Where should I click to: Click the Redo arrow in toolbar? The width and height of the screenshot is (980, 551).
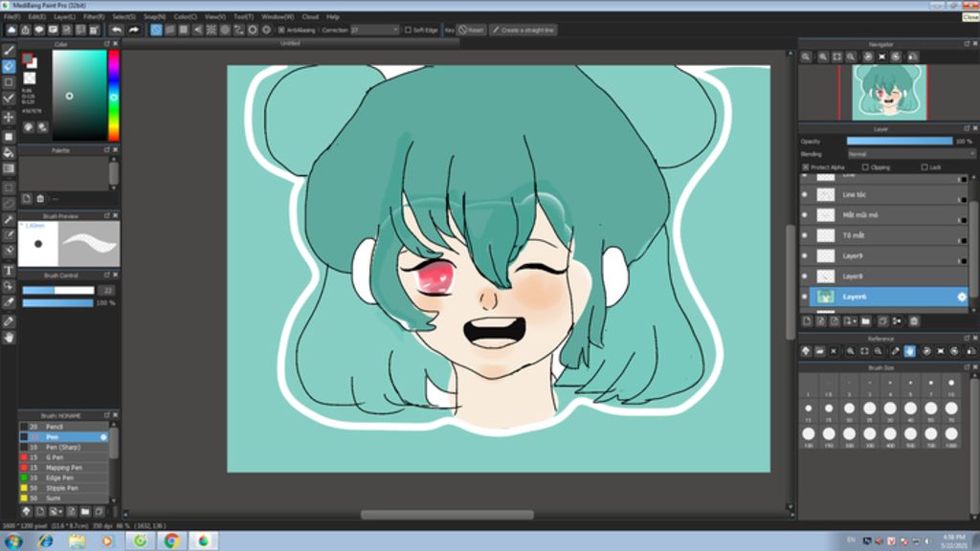133,30
